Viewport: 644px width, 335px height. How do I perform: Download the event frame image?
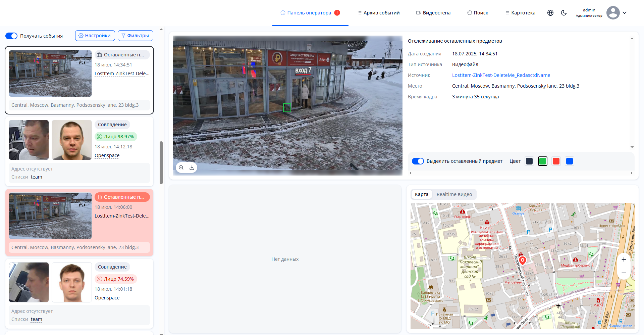tap(192, 167)
